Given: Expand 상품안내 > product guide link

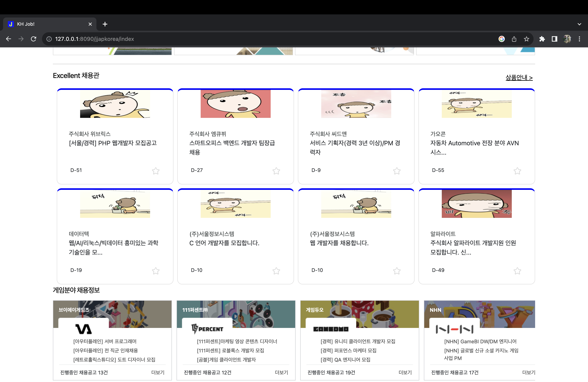Looking at the screenshot, I should pos(519,77).
